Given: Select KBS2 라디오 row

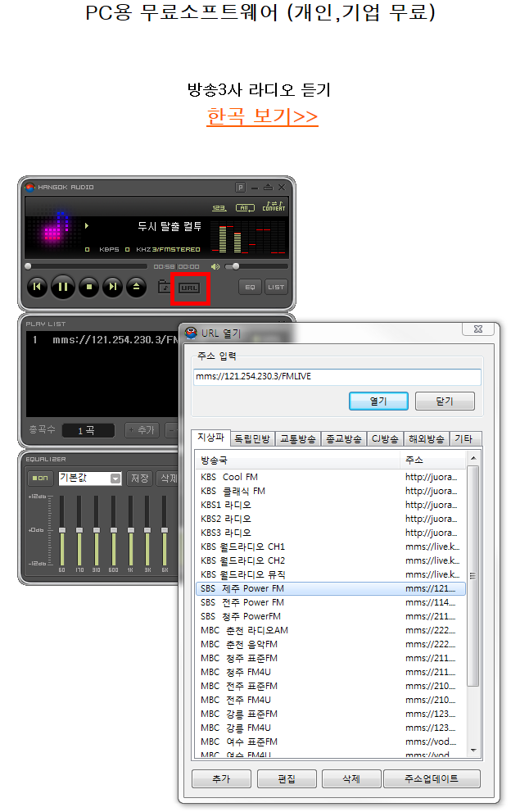Looking at the screenshot, I should coord(331,519).
